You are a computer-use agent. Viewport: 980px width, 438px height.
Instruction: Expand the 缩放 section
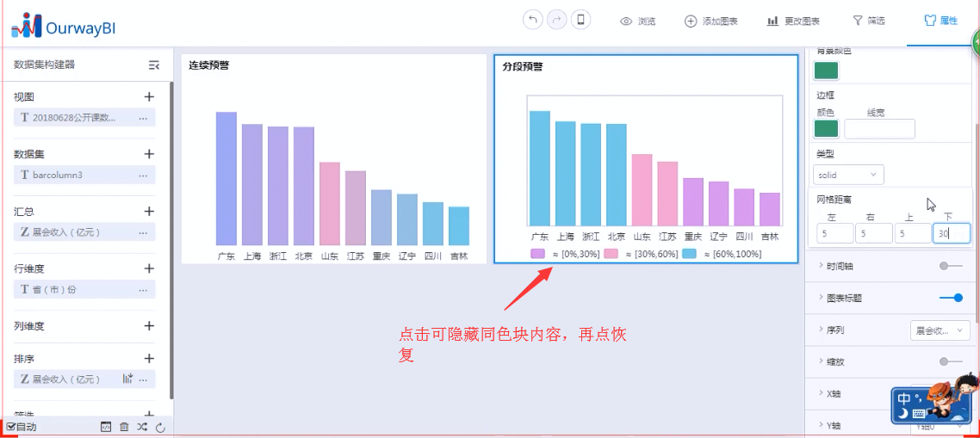click(x=820, y=361)
